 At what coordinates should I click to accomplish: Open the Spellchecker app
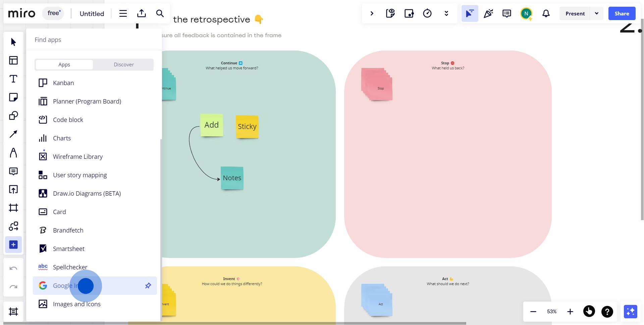click(x=95, y=267)
